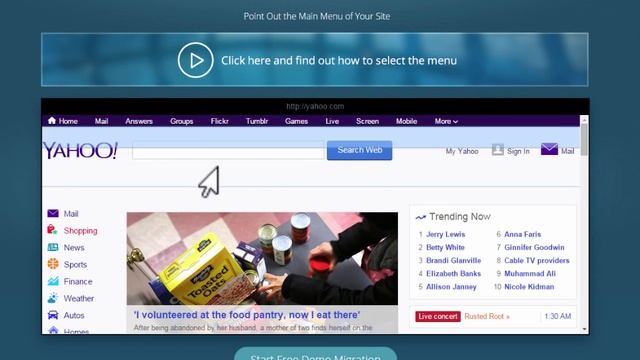Click the Home text in the nav bar
The height and width of the screenshot is (360, 640).
click(x=68, y=121)
